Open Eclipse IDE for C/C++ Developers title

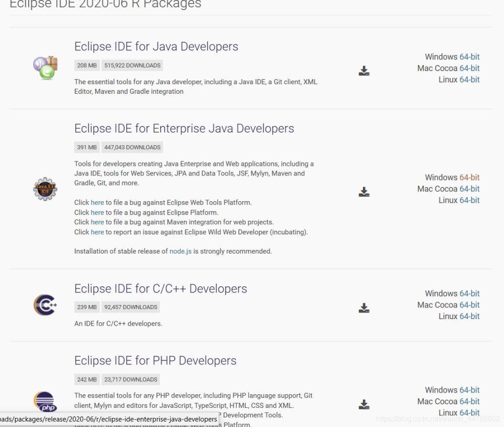pos(161,289)
